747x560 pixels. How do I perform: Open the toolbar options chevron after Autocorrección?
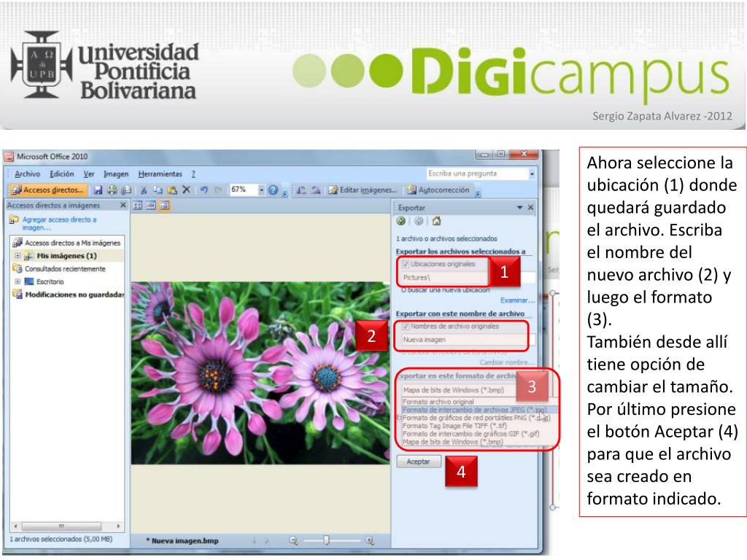pos(478,192)
